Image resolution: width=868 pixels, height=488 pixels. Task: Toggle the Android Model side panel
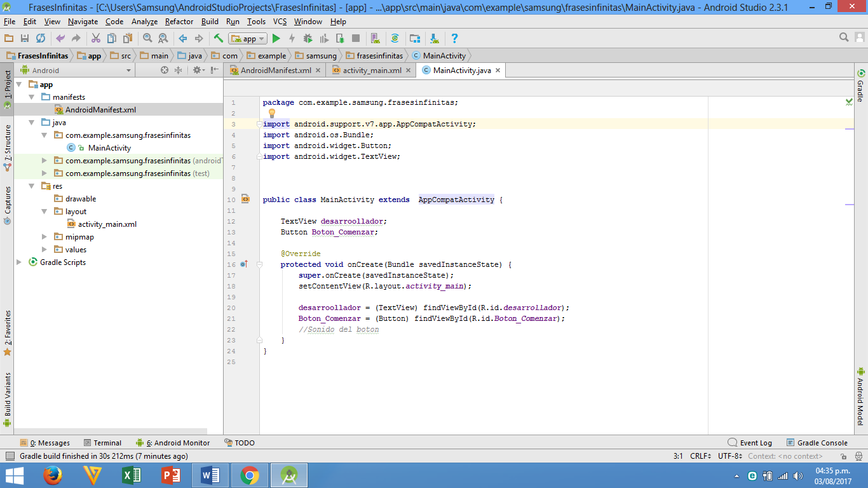pos(861,396)
